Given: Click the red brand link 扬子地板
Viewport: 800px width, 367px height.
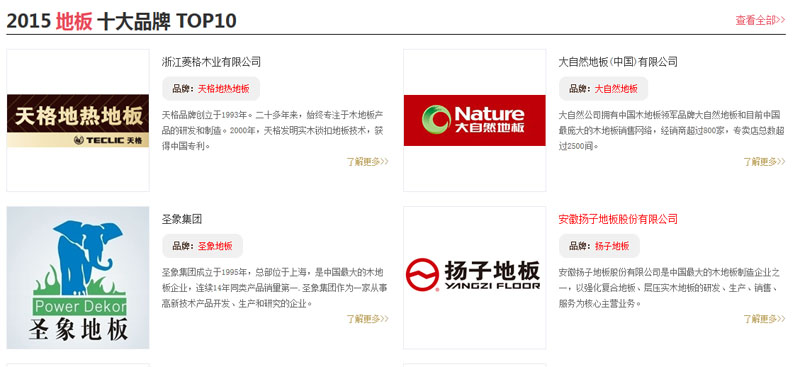Looking at the screenshot, I should coord(612,246).
